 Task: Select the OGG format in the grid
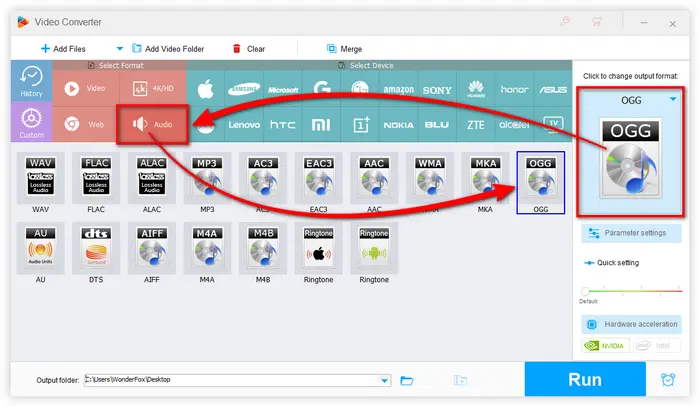click(541, 182)
